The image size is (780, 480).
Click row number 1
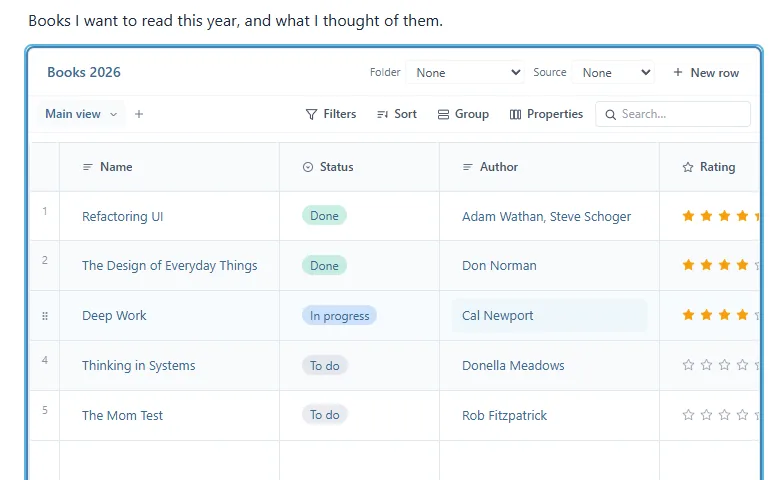(45, 211)
